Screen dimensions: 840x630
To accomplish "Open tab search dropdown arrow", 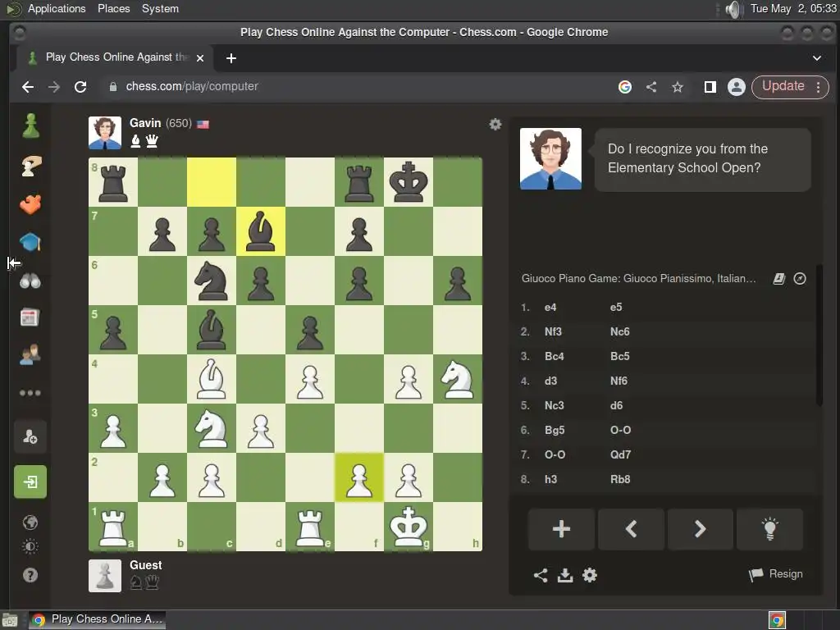I will pos(817,58).
